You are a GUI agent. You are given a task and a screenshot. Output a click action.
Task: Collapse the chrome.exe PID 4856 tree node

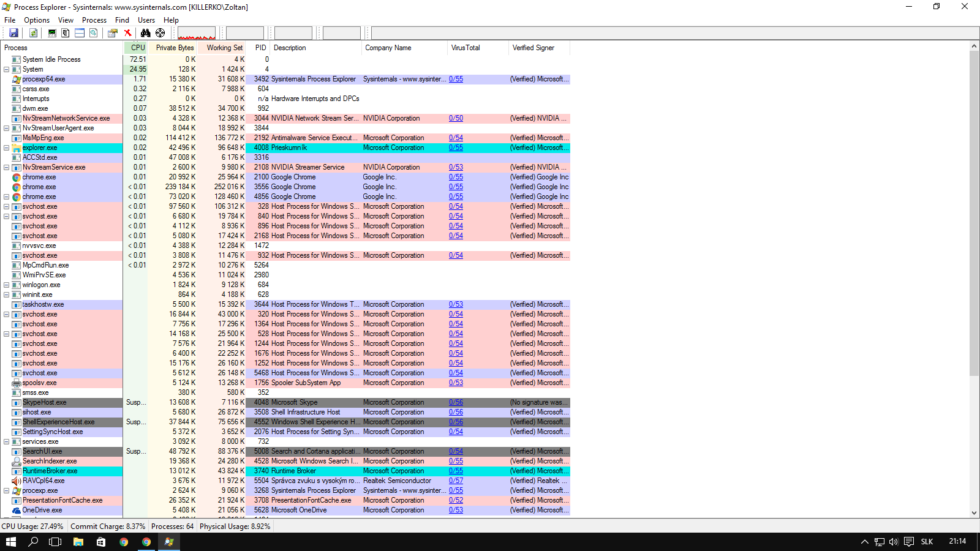6,197
